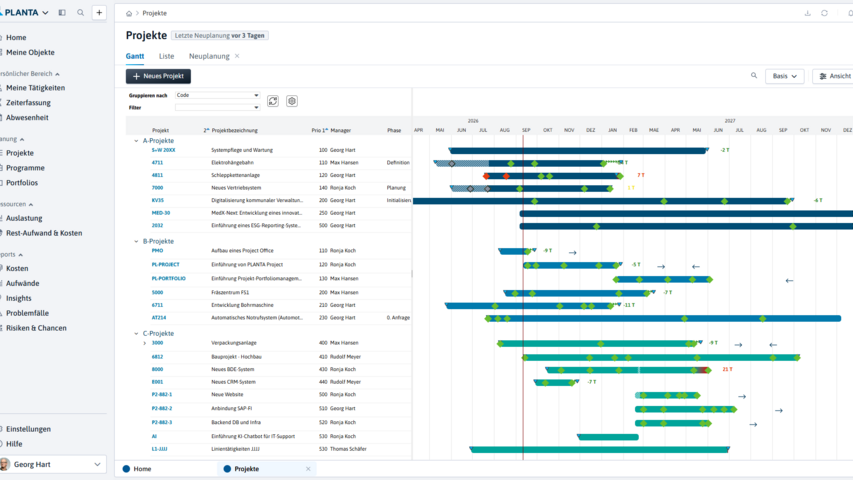Switch to the Liste tab
853x480 pixels.
166,56
